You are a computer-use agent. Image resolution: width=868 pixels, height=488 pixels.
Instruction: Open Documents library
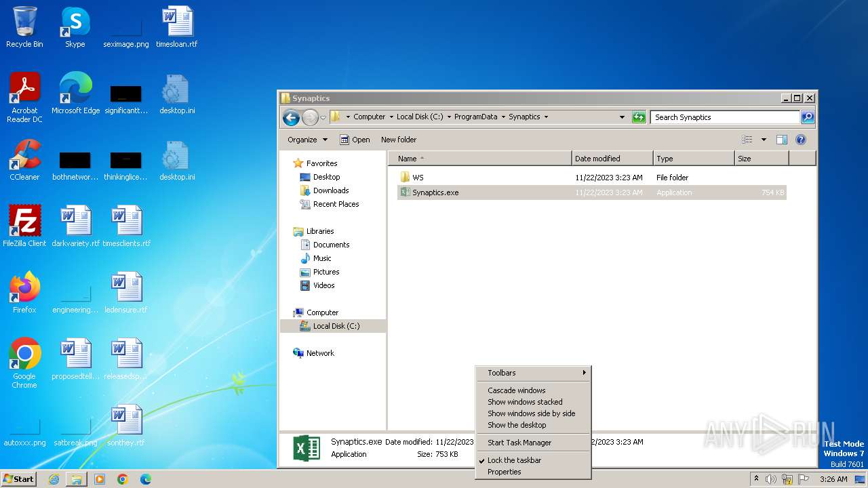(x=331, y=245)
